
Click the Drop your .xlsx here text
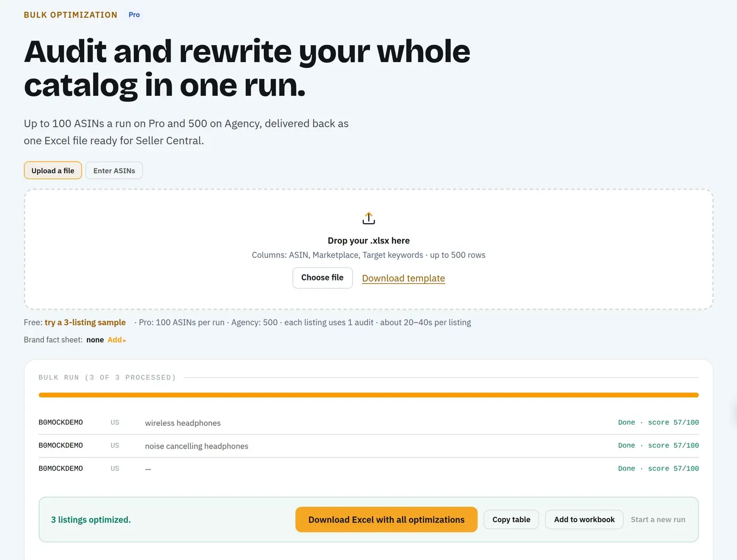(x=368, y=241)
